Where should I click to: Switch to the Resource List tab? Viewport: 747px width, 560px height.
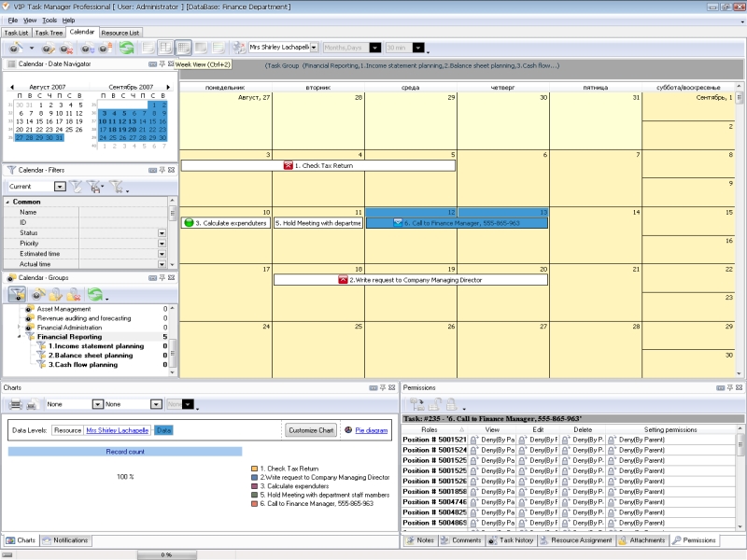[120, 33]
